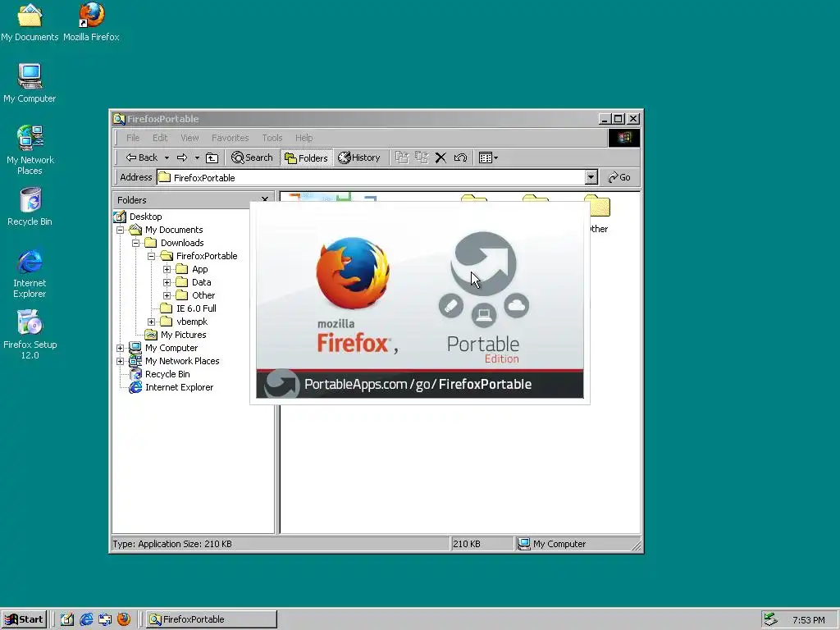Select the Other folder in file pane

pyautogui.click(x=597, y=214)
